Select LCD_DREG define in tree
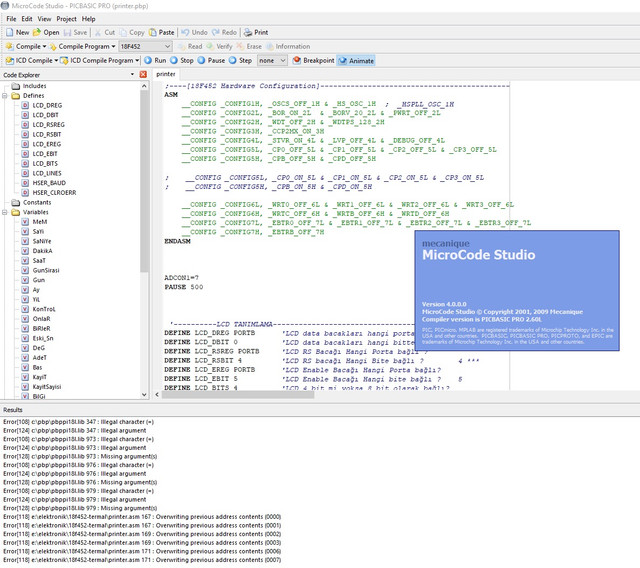 (47, 105)
